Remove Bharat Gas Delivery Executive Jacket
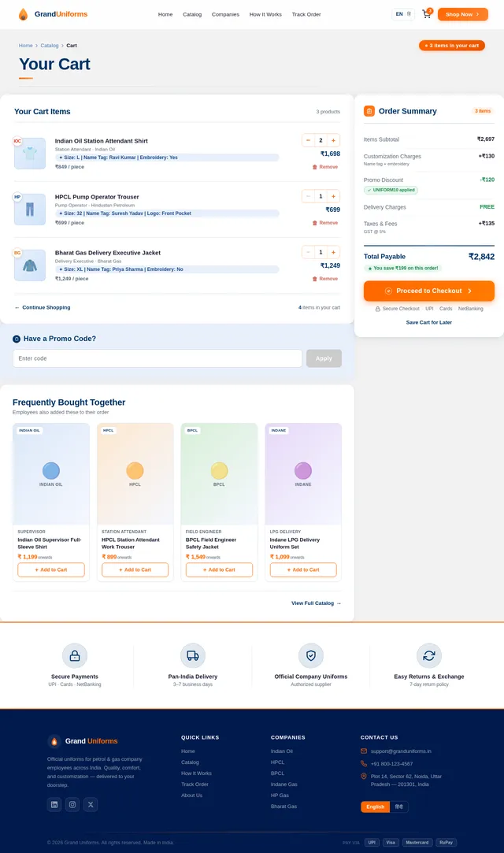The width and height of the screenshot is (504, 853). [324, 279]
